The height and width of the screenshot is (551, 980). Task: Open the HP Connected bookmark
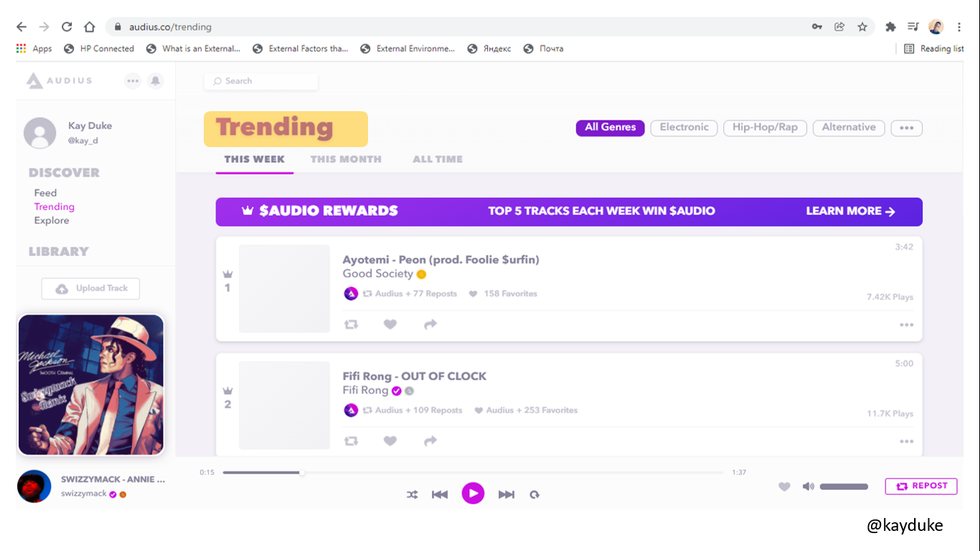99,49
